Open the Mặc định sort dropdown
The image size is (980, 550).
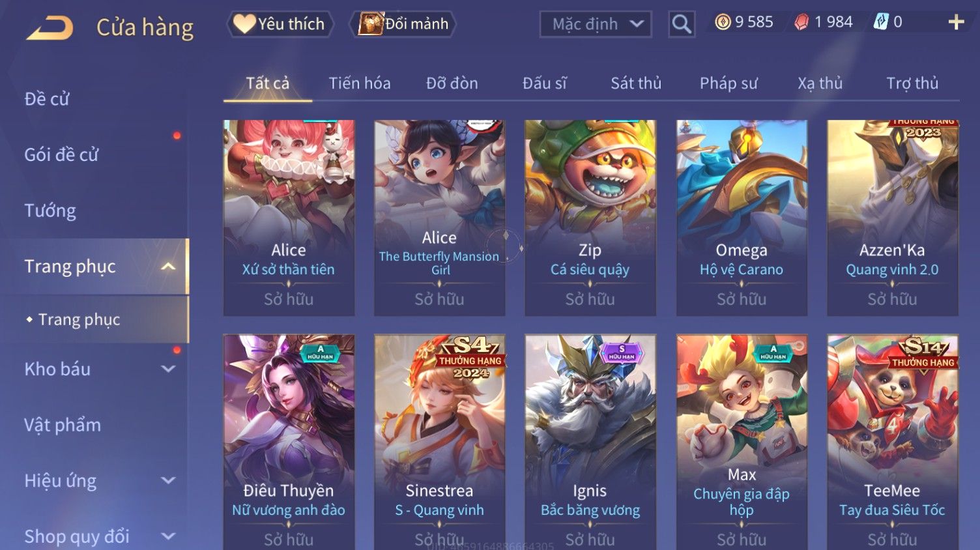click(596, 24)
